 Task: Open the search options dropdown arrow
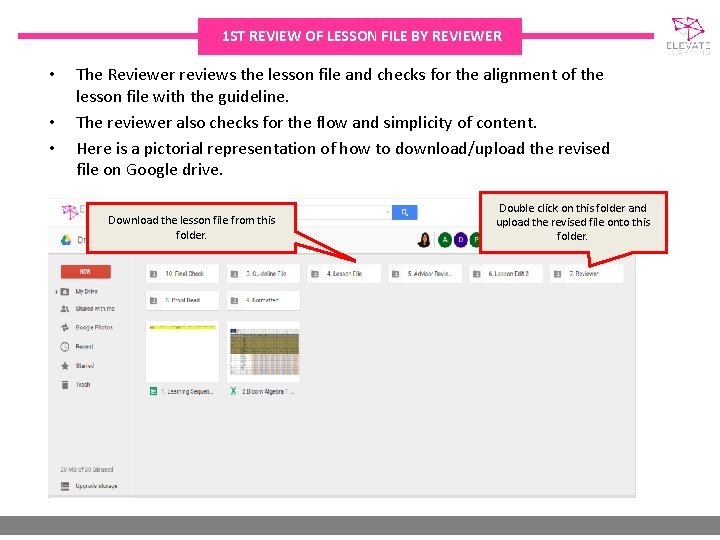click(x=388, y=212)
